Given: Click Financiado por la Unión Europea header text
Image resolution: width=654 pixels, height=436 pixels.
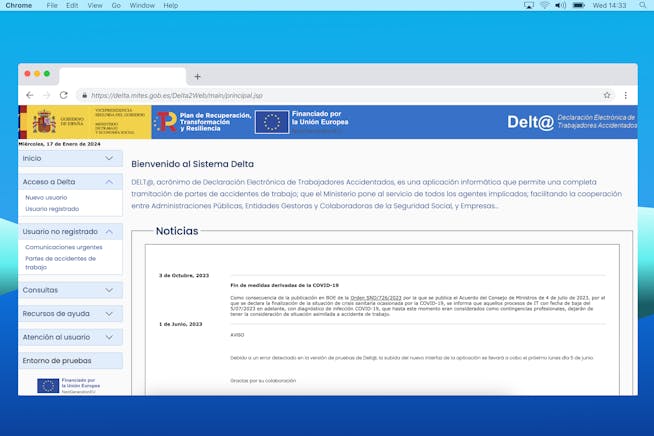Looking at the screenshot, I should 320,118.
